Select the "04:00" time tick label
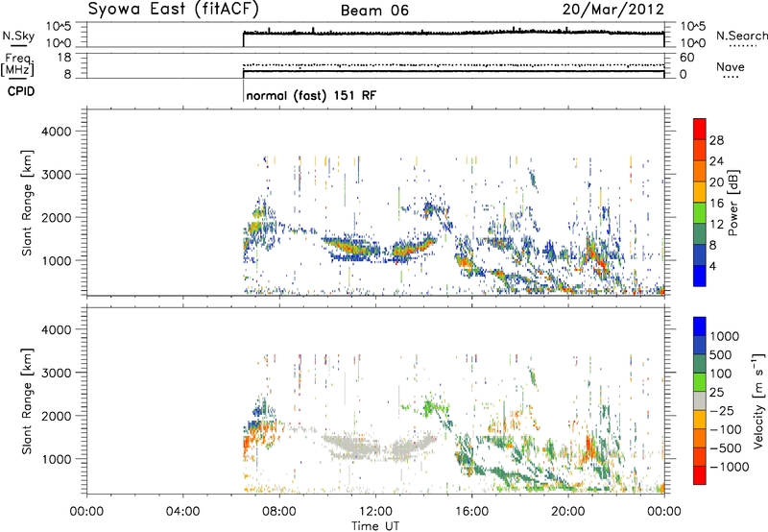 point(182,512)
